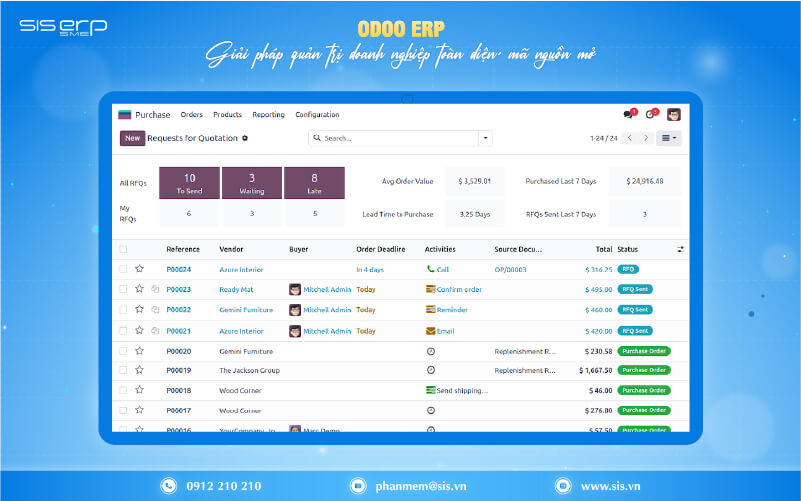Click the Call phone icon for P00024
Viewport: 801px width, 501px height.
point(431,269)
